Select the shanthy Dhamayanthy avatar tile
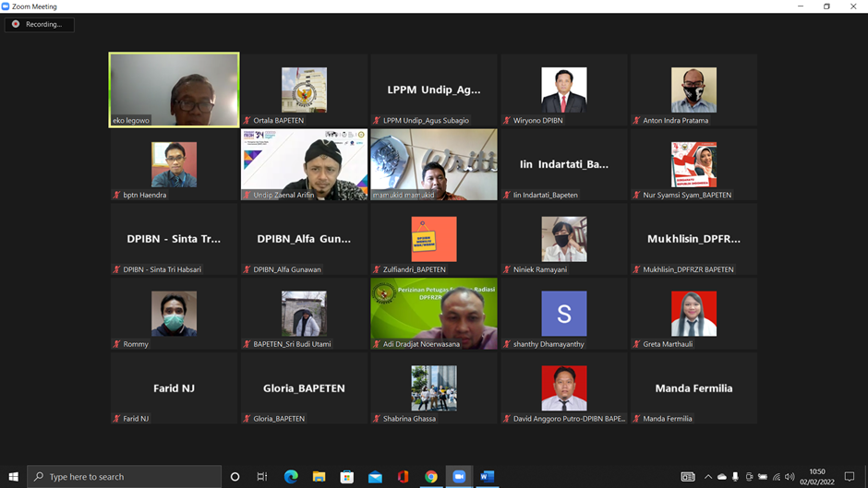Image resolution: width=868 pixels, height=488 pixels. [x=563, y=314]
